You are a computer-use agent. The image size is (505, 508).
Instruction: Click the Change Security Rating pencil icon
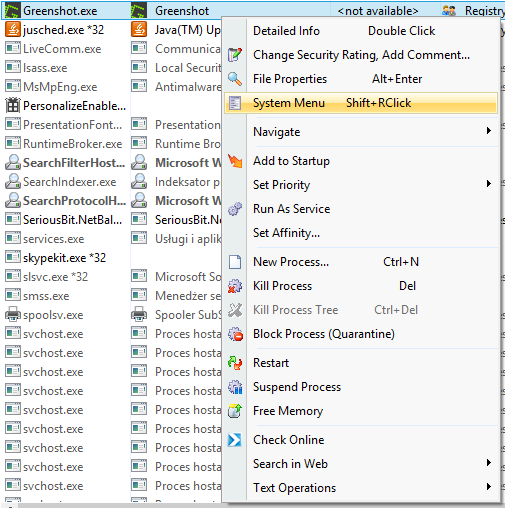[235, 55]
